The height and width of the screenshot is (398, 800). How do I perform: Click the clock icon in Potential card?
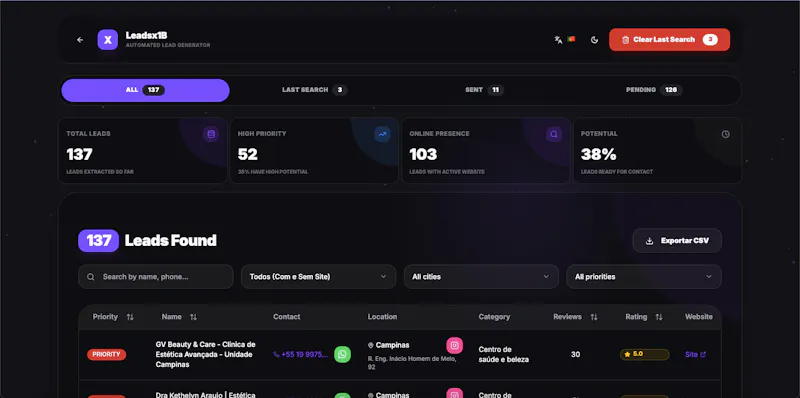[726, 134]
